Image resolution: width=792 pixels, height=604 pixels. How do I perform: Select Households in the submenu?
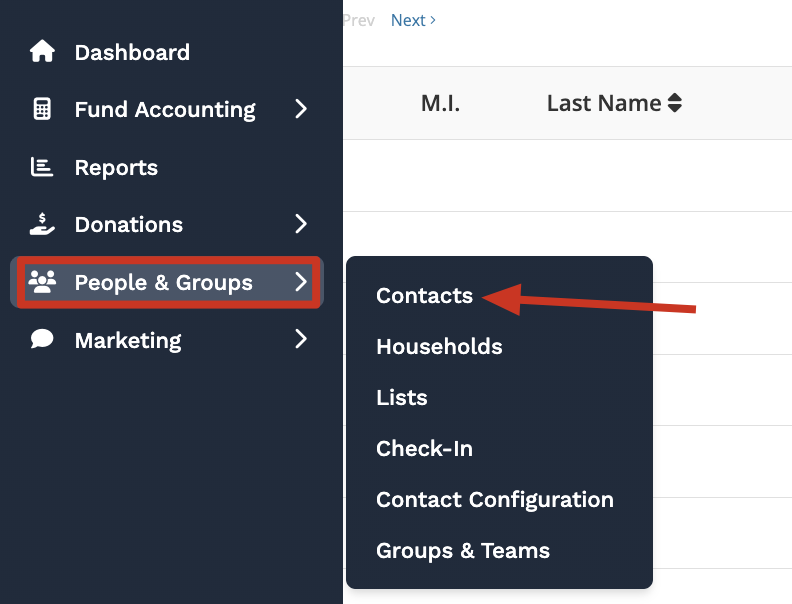click(439, 347)
